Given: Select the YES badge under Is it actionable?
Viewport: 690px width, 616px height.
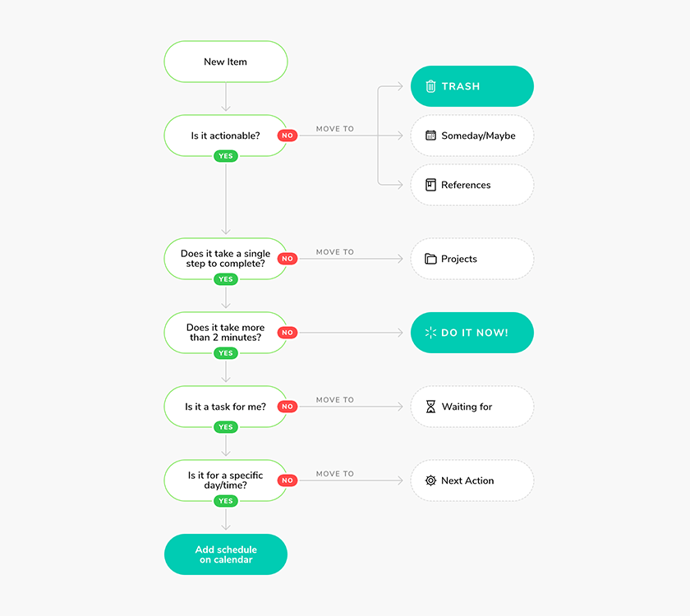Looking at the screenshot, I should tap(226, 156).
